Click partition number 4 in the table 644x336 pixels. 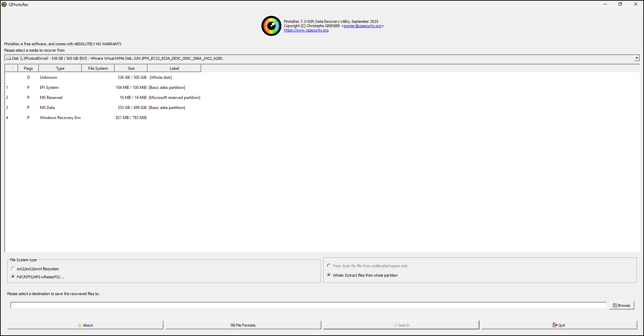pyautogui.click(x=7, y=118)
